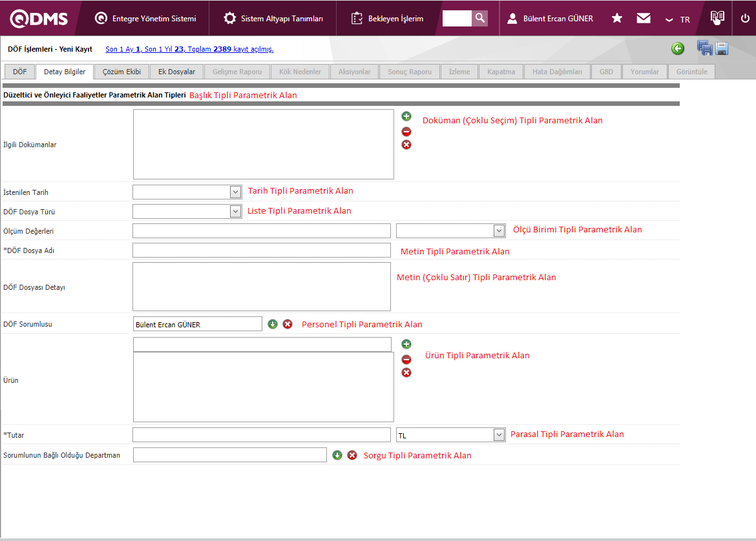Run department query green arrow icon
Viewport: 756px width, 541px height.
tap(337, 454)
